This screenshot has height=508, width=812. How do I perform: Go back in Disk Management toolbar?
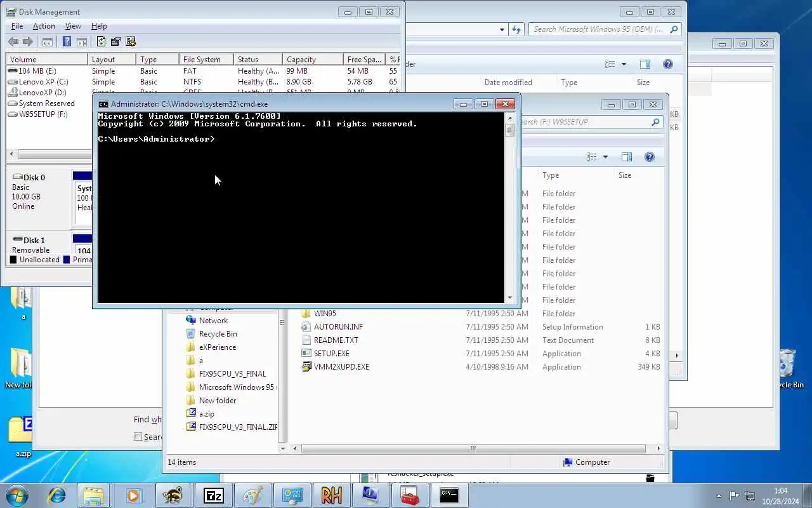(x=13, y=42)
